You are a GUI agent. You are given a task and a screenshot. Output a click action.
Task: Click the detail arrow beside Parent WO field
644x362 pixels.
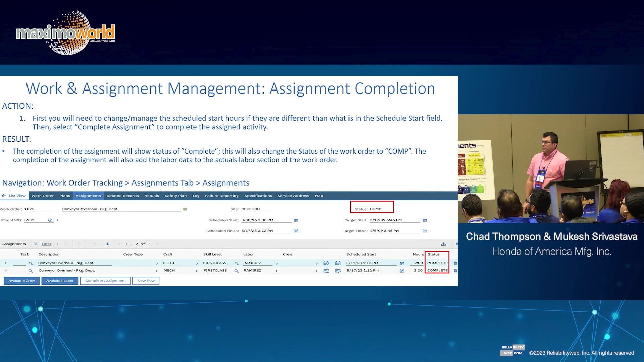tap(58, 220)
